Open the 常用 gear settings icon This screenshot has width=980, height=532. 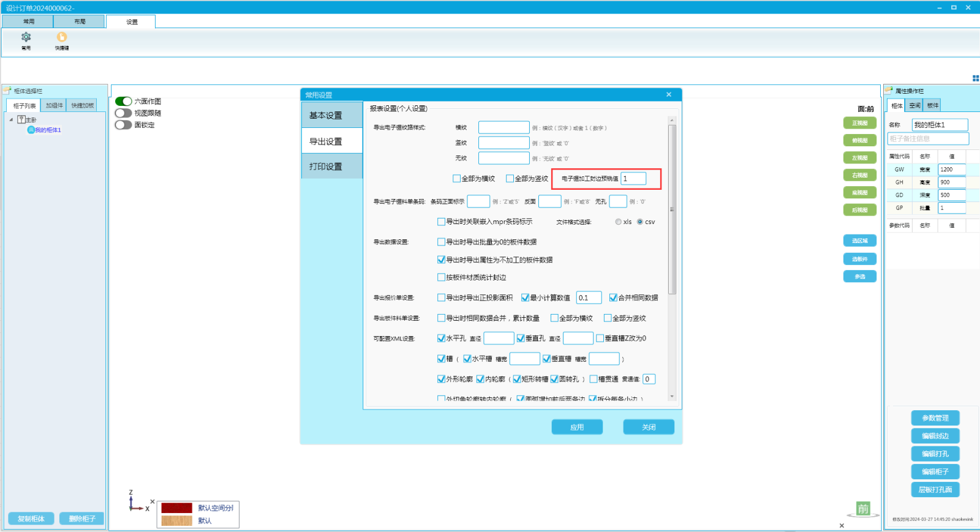(26, 37)
